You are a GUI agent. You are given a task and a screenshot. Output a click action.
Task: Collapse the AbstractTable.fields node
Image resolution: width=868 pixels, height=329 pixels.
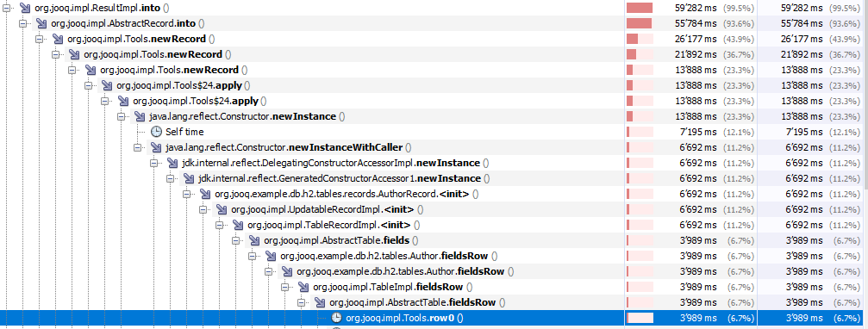235,240
